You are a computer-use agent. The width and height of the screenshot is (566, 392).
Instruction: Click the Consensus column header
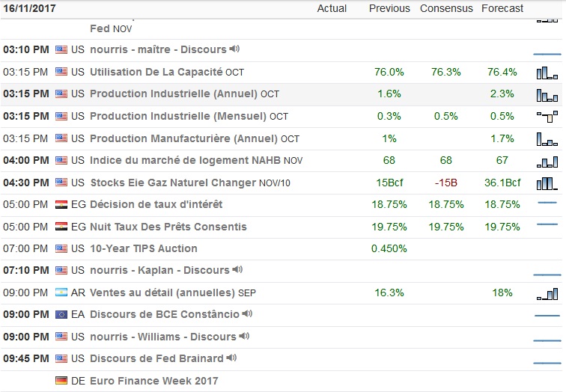446,8
